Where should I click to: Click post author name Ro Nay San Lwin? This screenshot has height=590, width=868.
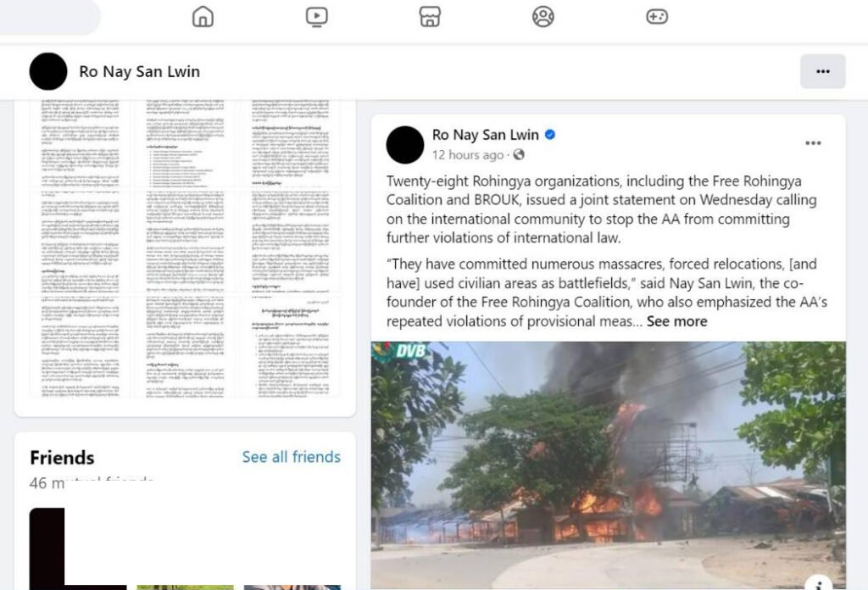coord(486,135)
